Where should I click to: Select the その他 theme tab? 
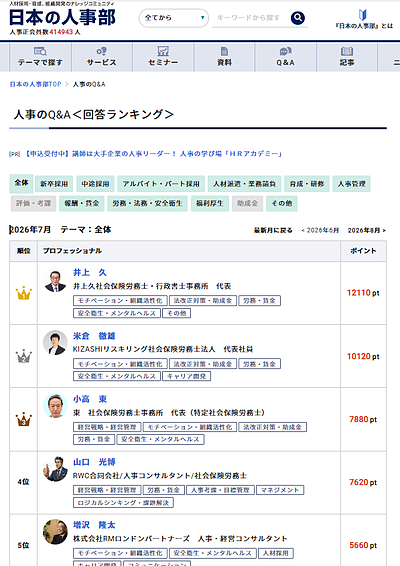[282, 204]
